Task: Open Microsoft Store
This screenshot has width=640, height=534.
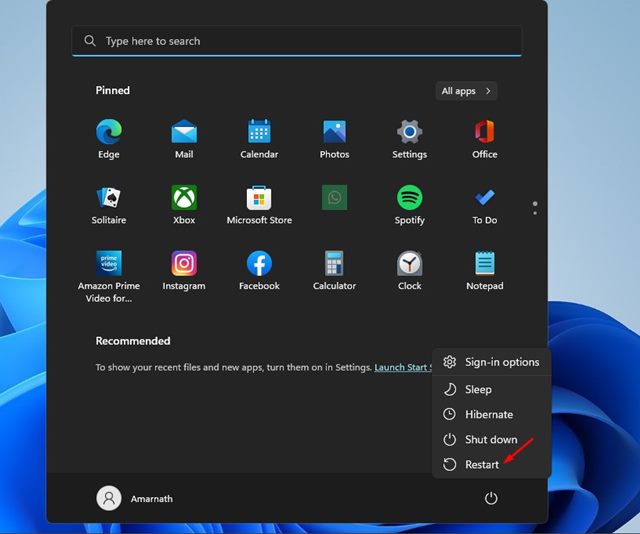Action: pyautogui.click(x=259, y=204)
